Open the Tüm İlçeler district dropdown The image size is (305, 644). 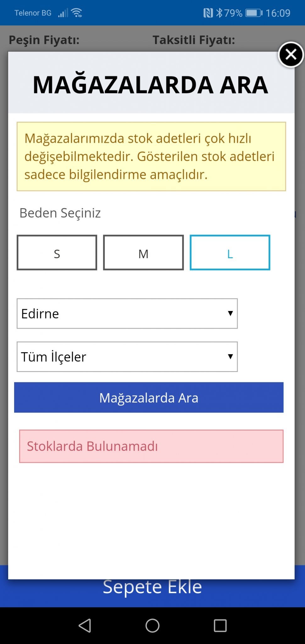click(127, 357)
